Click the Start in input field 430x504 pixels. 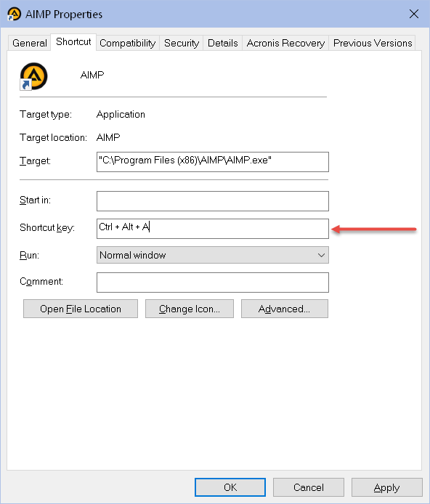pyautogui.click(x=212, y=201)
